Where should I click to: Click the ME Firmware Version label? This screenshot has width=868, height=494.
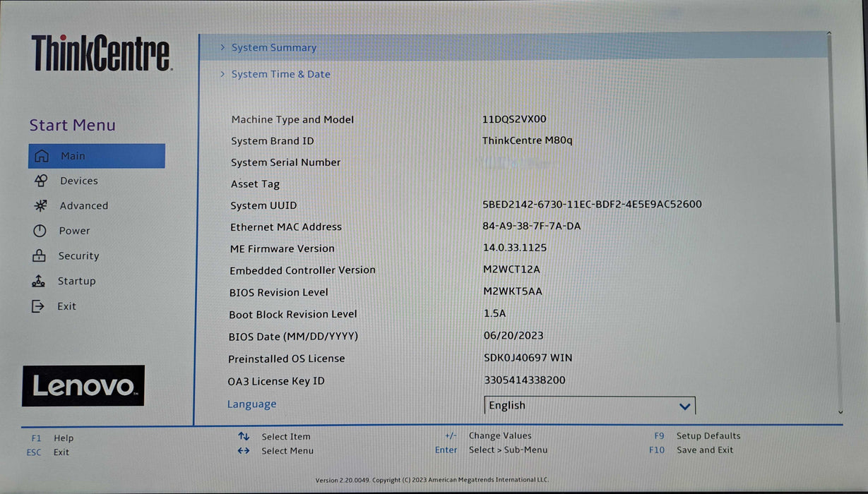282,248
